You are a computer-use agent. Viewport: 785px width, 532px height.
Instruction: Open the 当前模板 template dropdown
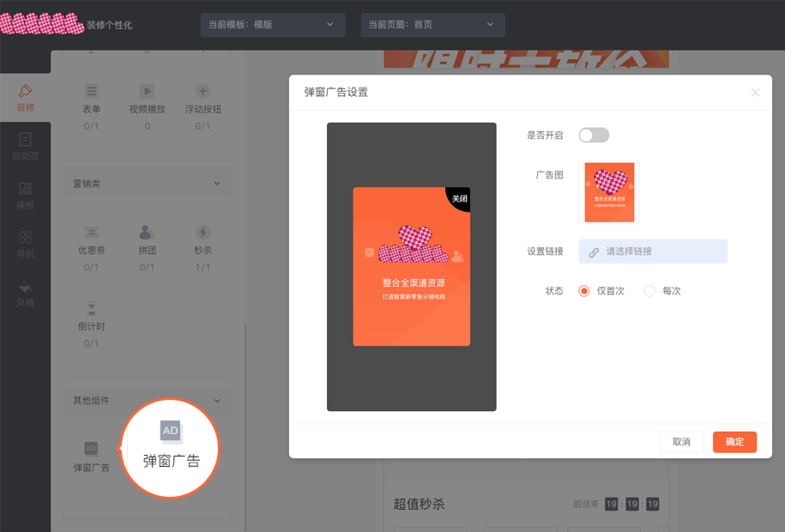273,25
